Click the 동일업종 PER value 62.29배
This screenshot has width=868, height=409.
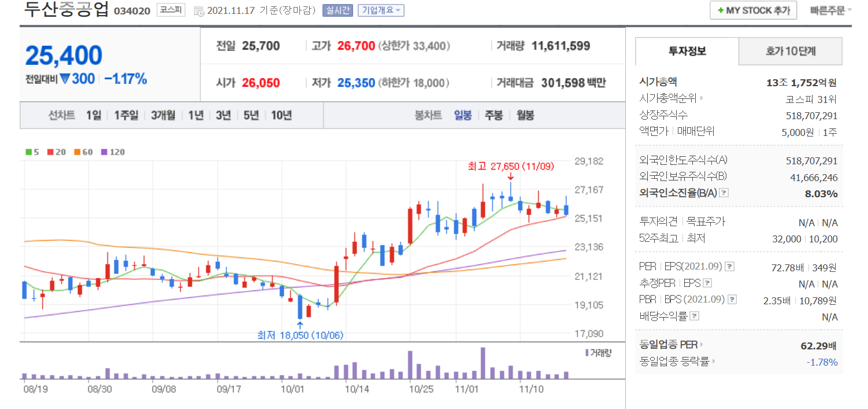tap(818, 346)
